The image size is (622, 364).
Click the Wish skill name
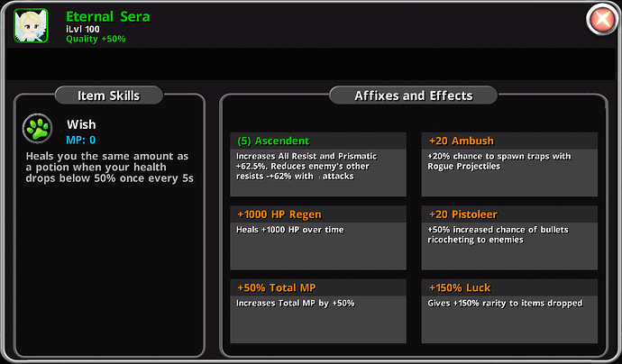point(81,124)
